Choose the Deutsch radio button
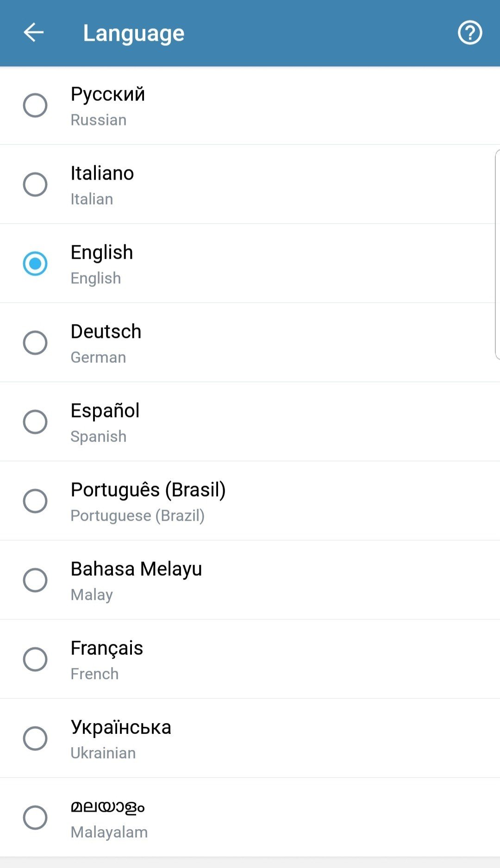The width and height of the screenshot is (500, 868). [x=35, y=343]
